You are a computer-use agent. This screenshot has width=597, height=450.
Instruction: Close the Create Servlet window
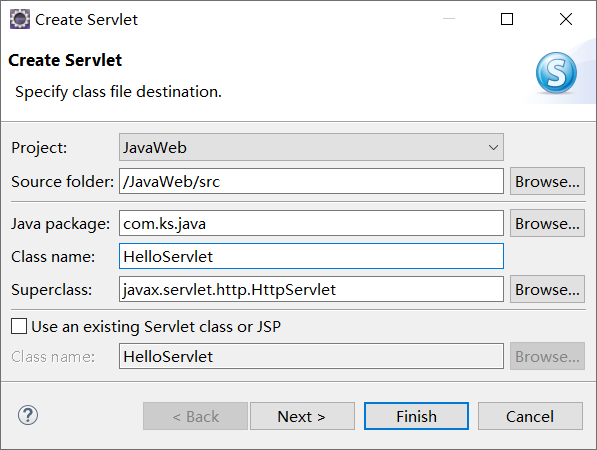click(x=566, y=19)
